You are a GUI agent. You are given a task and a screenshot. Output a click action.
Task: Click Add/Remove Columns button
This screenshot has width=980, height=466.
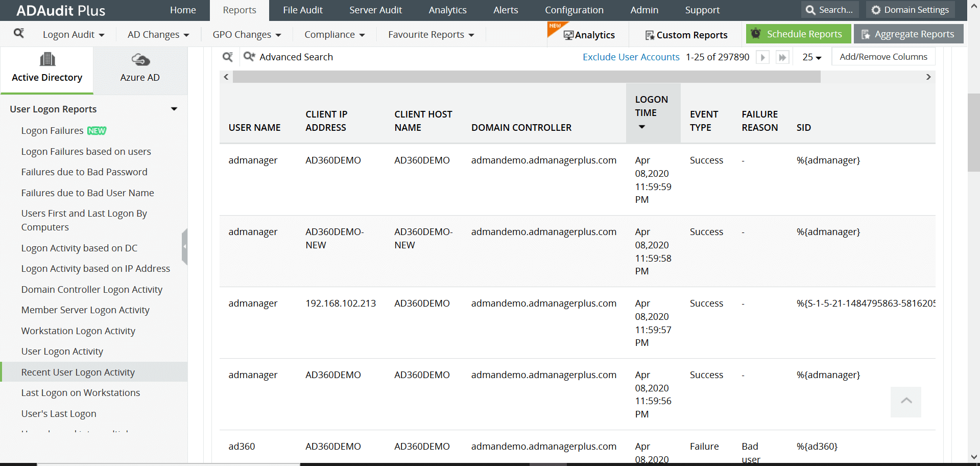click(883, 57)
